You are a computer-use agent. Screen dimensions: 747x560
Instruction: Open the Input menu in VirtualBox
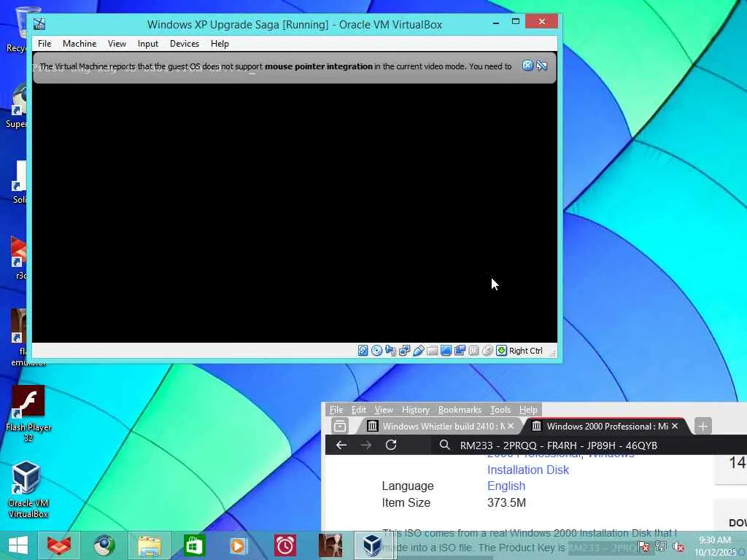[x=147, y=44]
